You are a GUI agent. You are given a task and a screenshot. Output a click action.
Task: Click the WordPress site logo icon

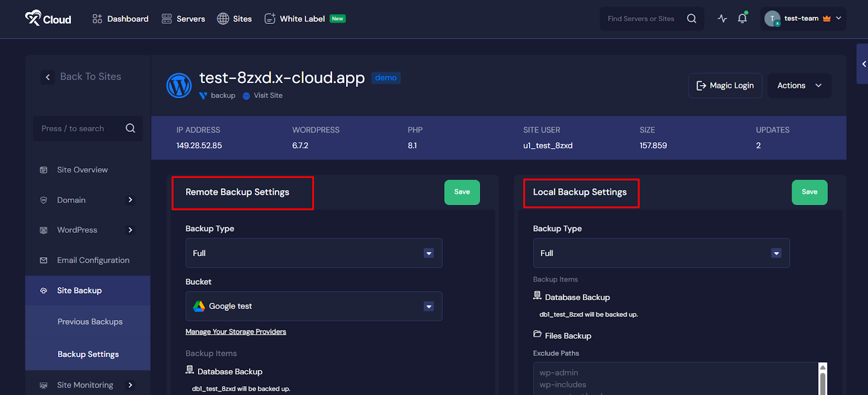179,86
